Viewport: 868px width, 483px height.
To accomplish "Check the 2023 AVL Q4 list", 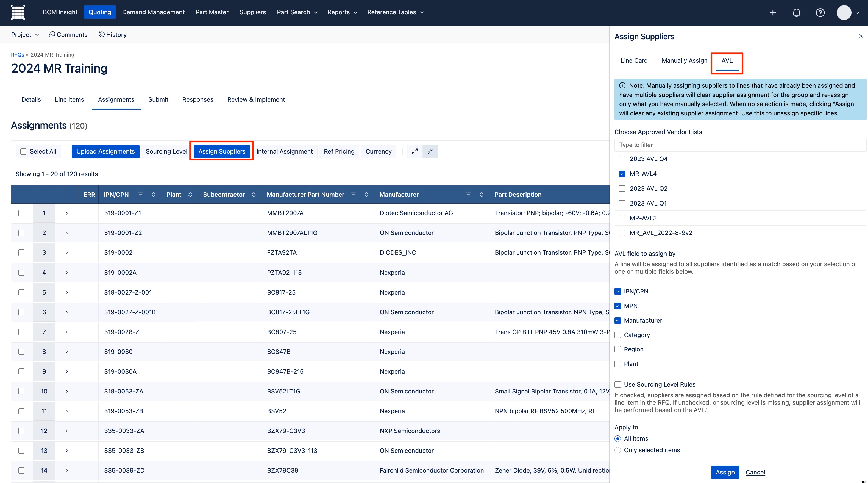I will click(x=622, y=159).
